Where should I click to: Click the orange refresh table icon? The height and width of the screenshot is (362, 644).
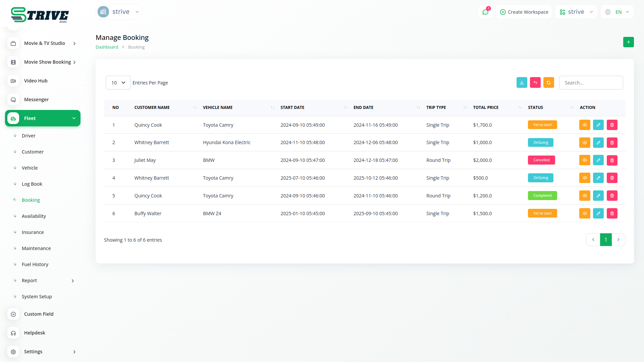(548, 83)
